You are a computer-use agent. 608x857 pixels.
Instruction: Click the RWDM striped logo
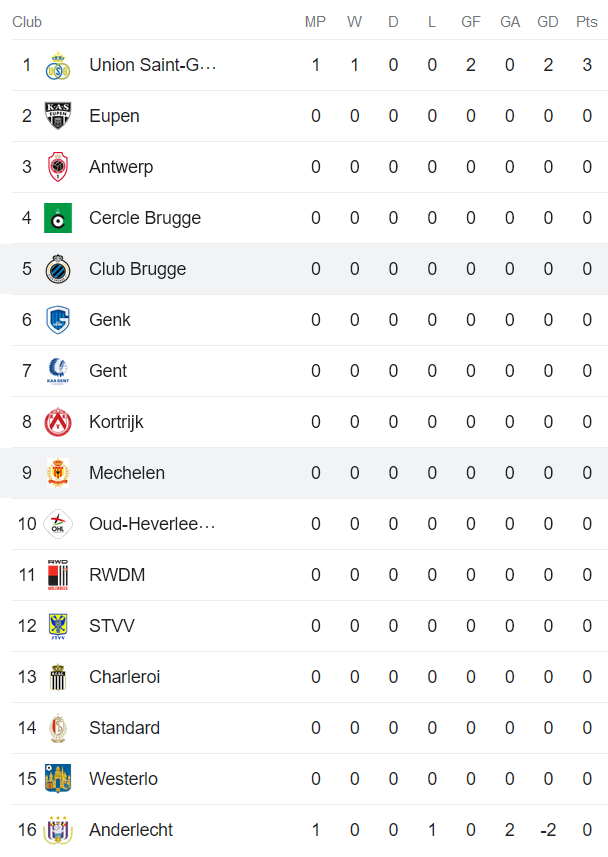coord(58,575)
